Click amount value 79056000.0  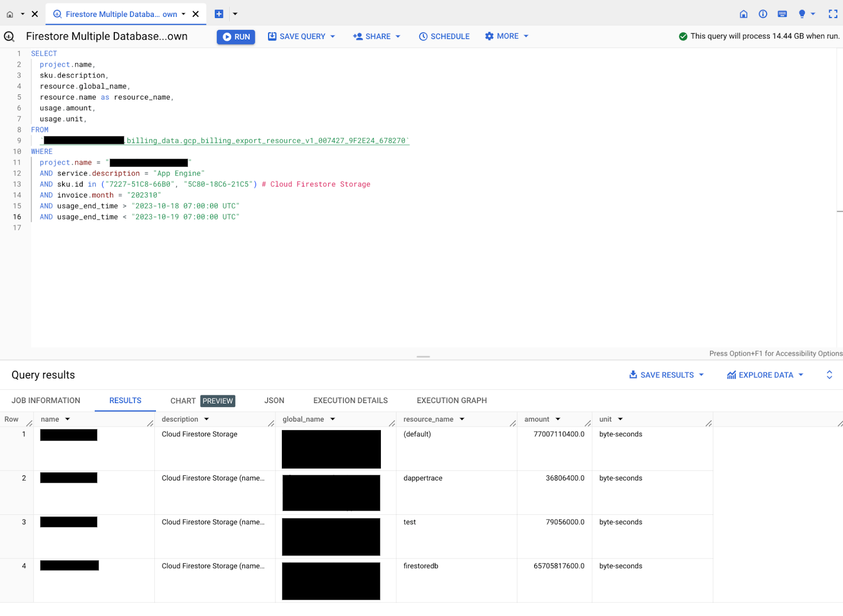click(565, 522)
